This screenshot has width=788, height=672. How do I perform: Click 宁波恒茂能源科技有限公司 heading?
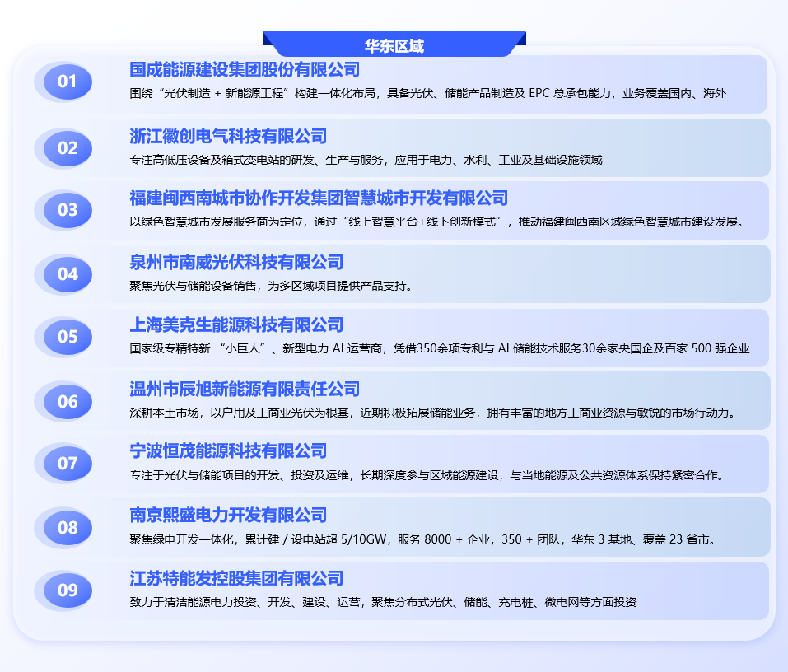228,451
